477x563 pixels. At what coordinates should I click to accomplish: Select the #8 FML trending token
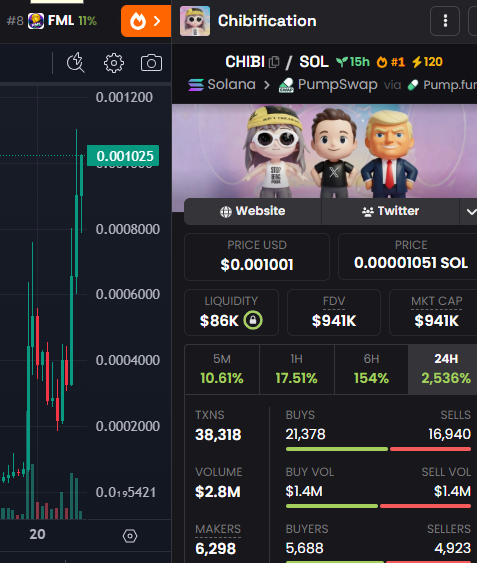pos(52,21)
